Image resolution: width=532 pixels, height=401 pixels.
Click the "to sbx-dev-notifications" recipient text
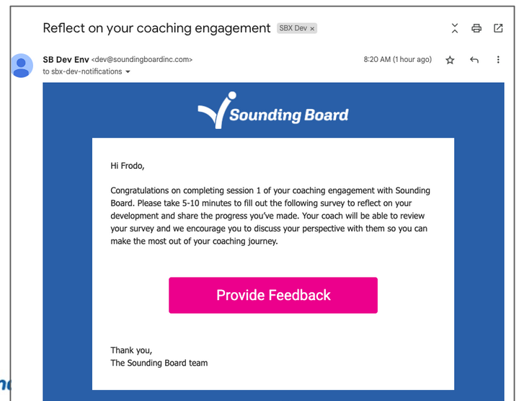point(82,72)
